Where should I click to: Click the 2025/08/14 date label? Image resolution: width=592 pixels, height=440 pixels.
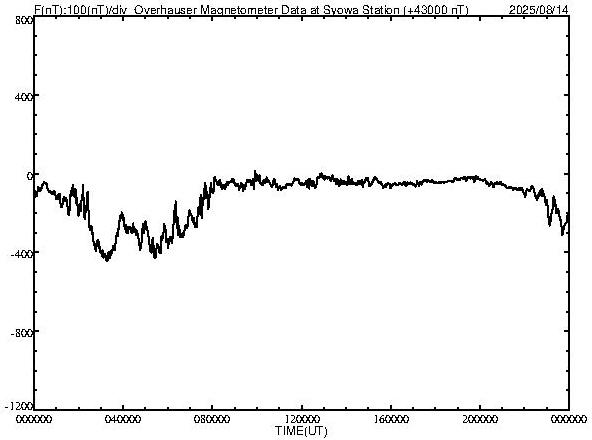pyautogui.click(x=538, y=9)
